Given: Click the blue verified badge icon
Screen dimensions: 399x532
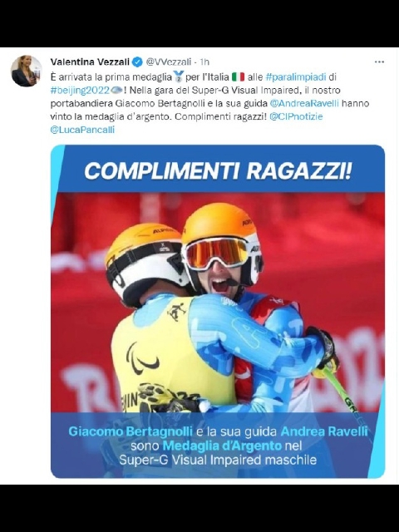Looking at the screenshot, I should 137,62.
